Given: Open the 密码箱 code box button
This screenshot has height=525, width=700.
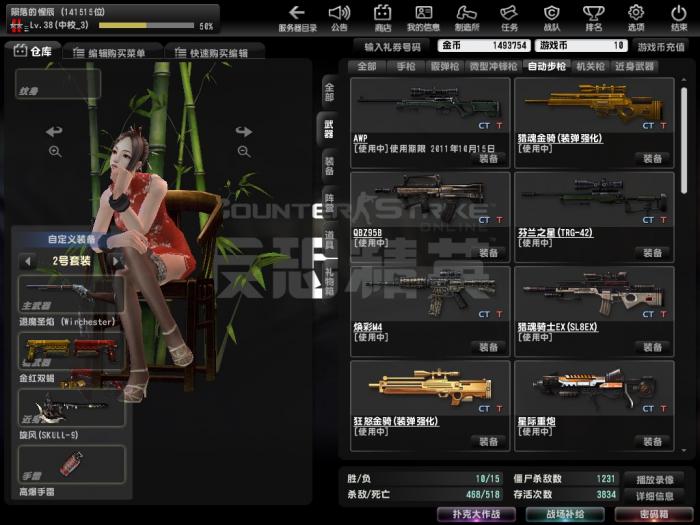Looking at the screenshot, I should coord(654,514).
